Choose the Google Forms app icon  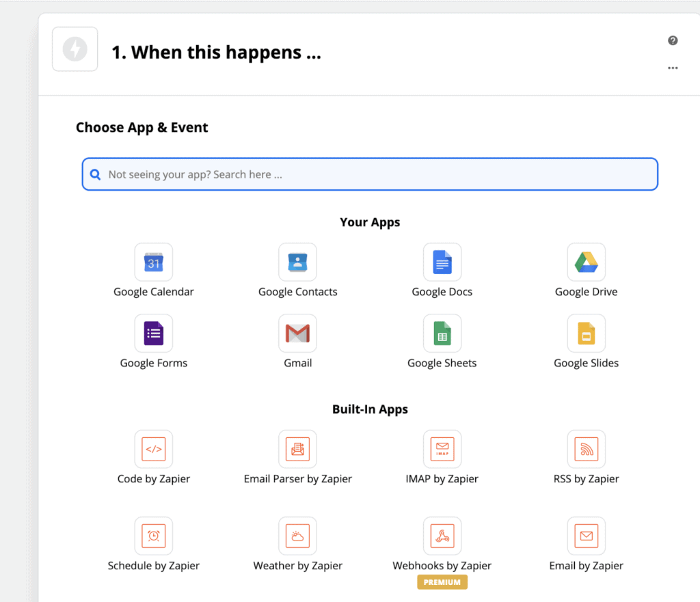click(154, 333)
